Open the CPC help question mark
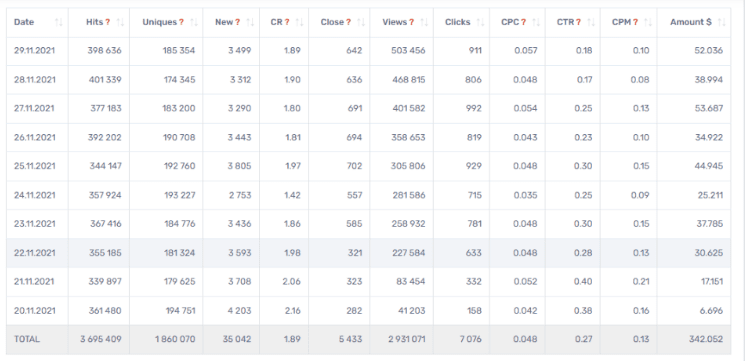Image resolution: width=745 pixels, height=361 pixels. [524, 22]
